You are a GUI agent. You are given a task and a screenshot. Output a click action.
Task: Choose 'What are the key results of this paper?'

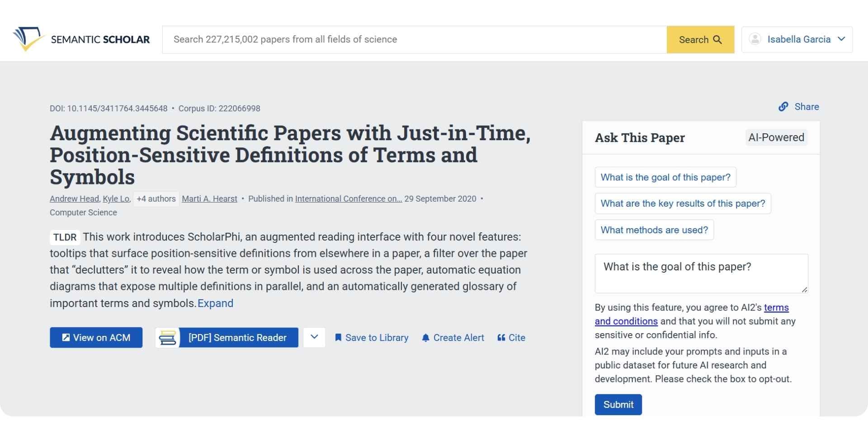tap(683, 203)
